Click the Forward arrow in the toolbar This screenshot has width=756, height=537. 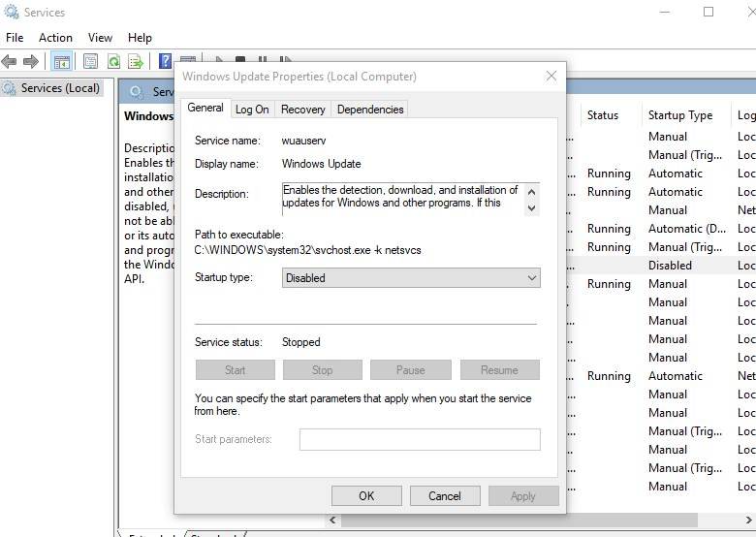click(x=30, y=62)
